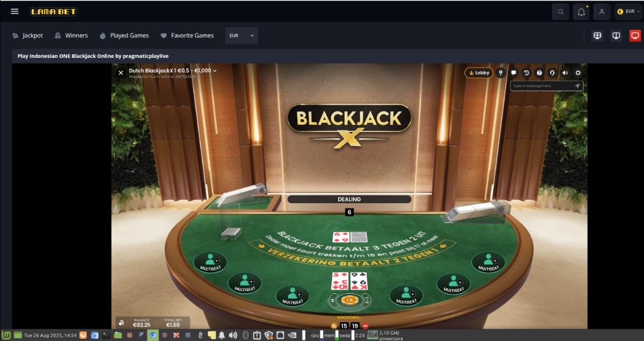Open the sticky notes tray icon
The height and width of the screenshot is (341, 644).
click(x=211, y=335)
